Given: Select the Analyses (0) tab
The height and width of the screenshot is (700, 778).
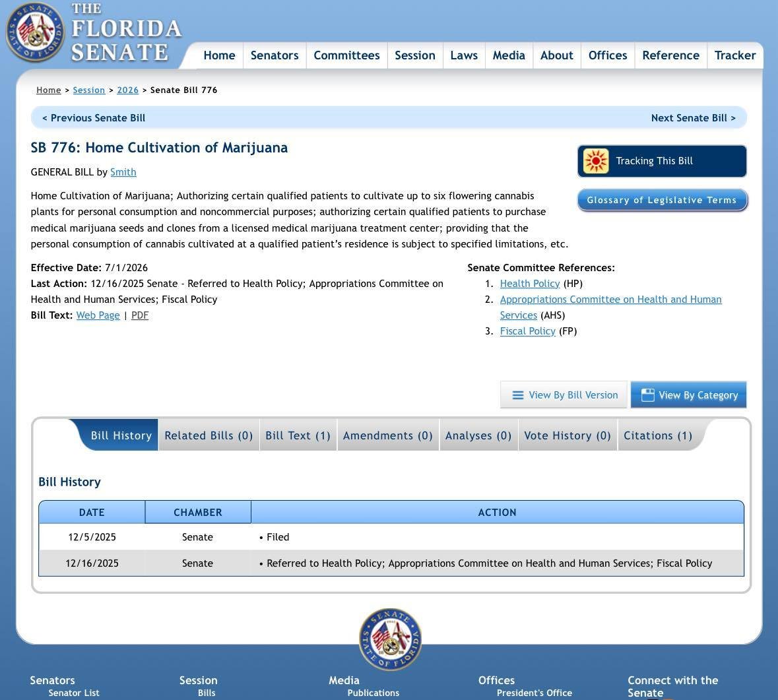Looking at the screenshot, I should [478, 435].
